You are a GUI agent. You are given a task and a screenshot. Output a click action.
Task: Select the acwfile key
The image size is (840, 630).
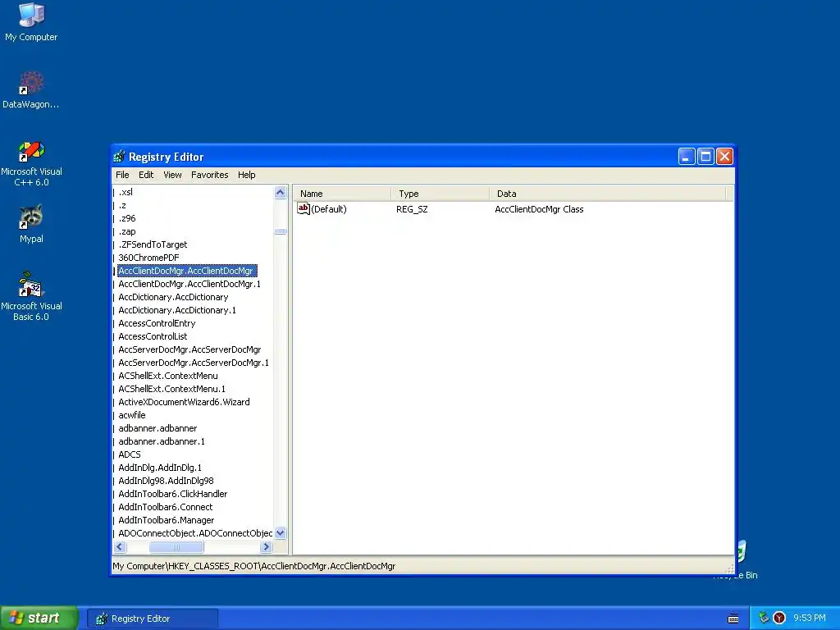click(132, 415)
